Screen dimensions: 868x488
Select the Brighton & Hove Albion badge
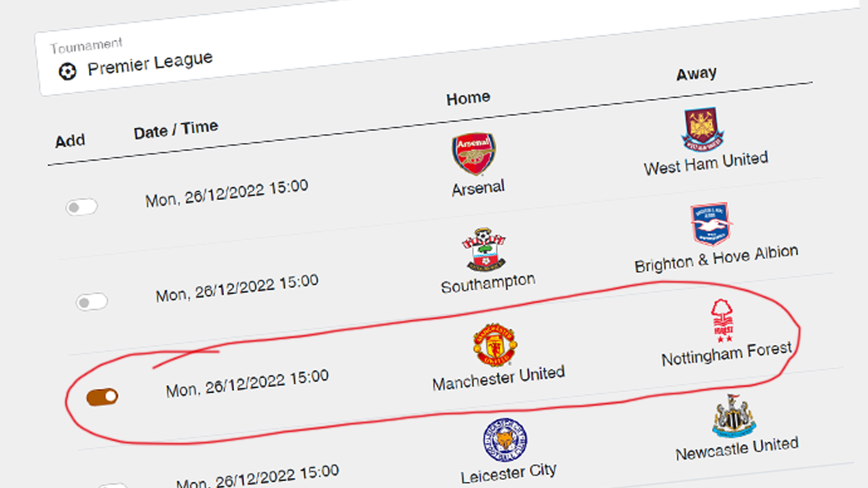pos(711,224)
